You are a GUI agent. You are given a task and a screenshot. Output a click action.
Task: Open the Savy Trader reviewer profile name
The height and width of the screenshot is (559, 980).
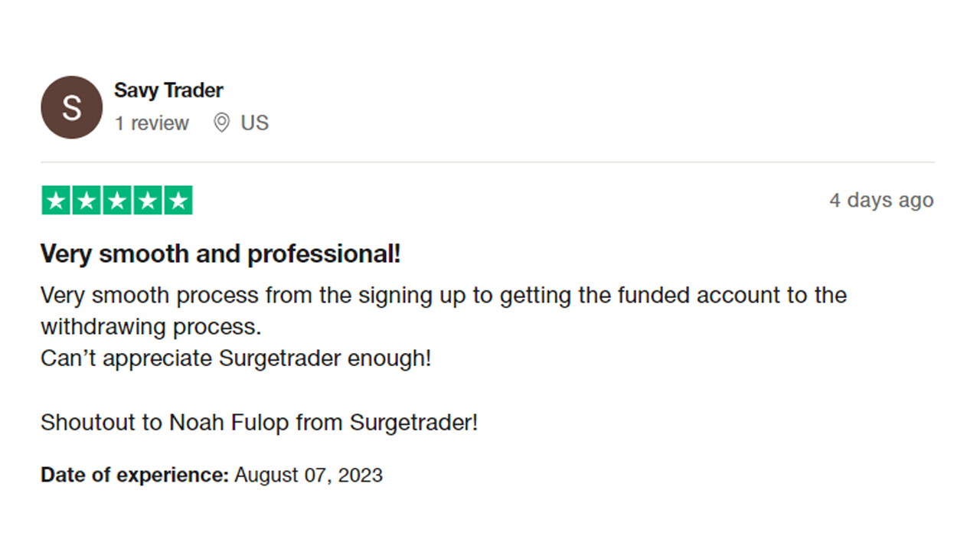[168, 90]
